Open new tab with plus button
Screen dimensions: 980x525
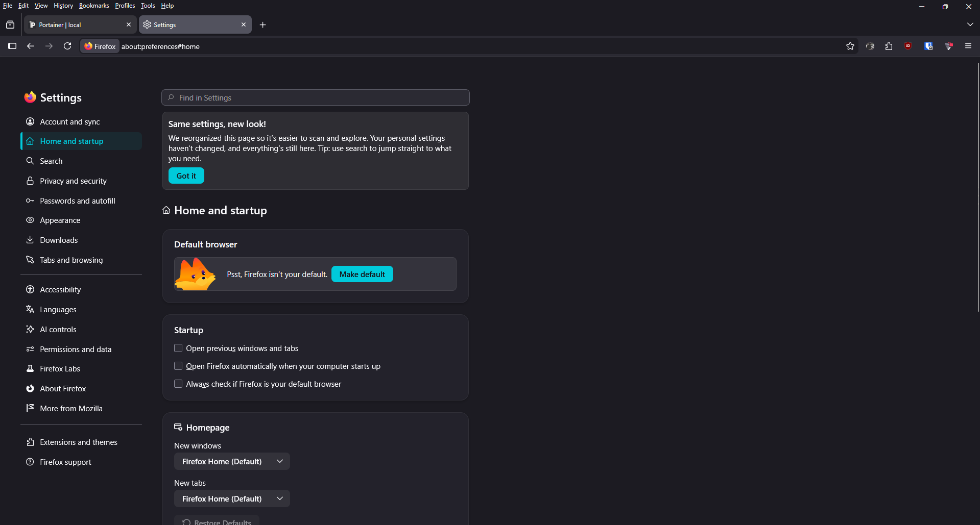point(263,24)
